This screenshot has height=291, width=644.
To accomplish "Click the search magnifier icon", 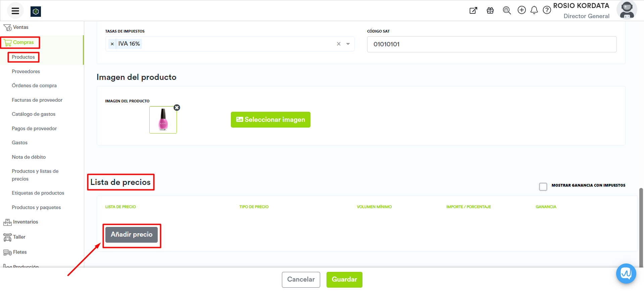I will coord(507,10).
